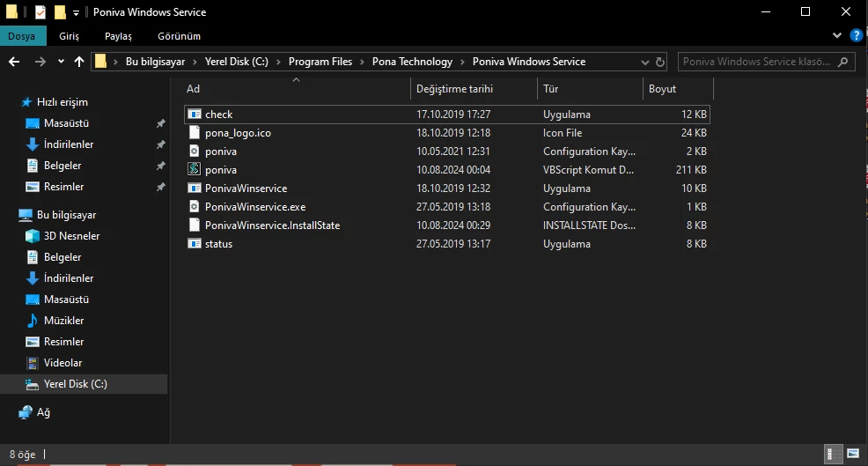Click the Bu bilgisayar computer icon
The height and width of the screenshot is (466, 868).
pos(26,215)
